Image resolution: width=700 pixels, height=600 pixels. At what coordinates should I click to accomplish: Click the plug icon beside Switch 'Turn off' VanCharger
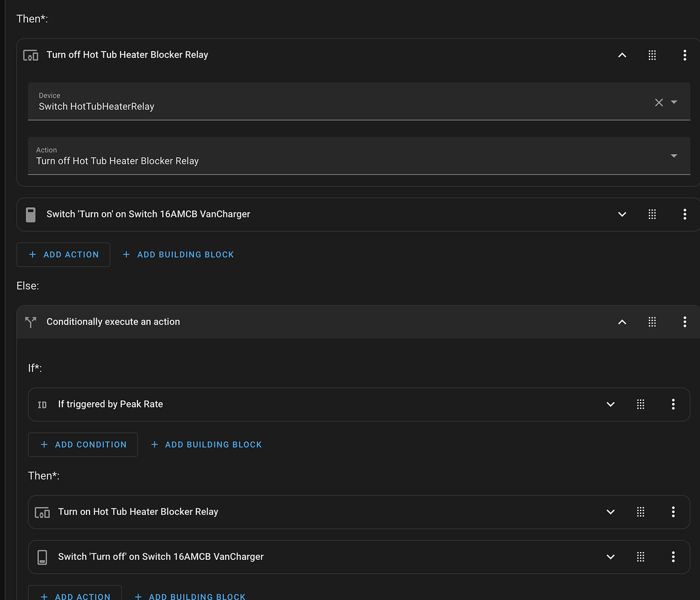pos(42,557)
